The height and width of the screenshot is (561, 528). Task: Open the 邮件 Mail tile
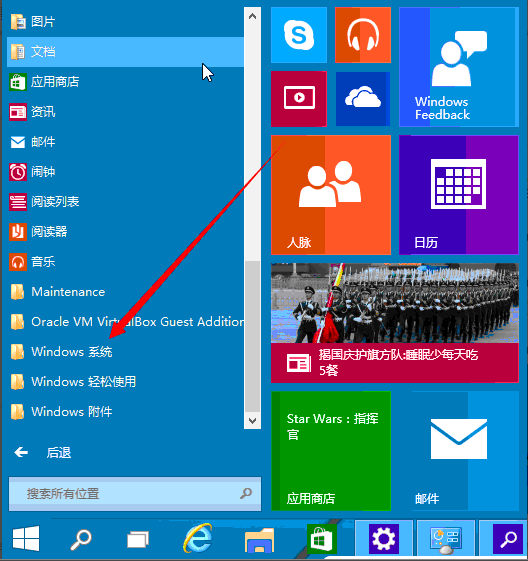coord(459,451)
